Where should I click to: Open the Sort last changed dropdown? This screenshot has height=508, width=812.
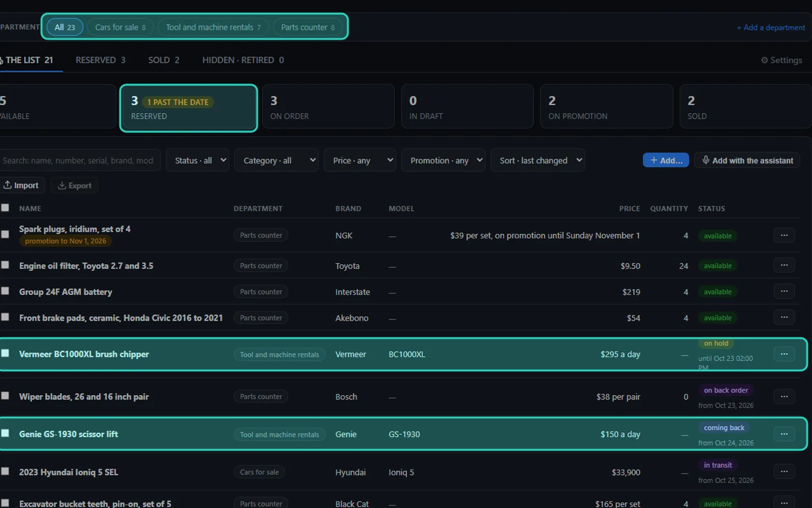coord(538,161)
